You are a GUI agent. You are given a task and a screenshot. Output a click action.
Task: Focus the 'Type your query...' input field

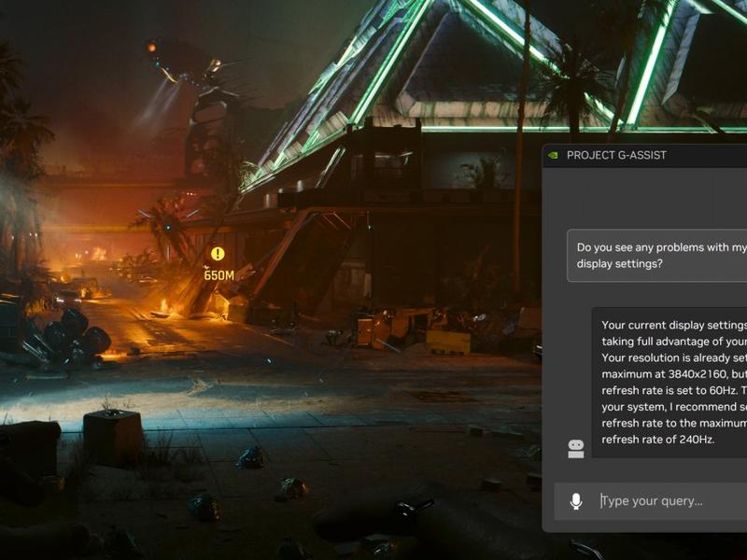(x=650, y=501)
